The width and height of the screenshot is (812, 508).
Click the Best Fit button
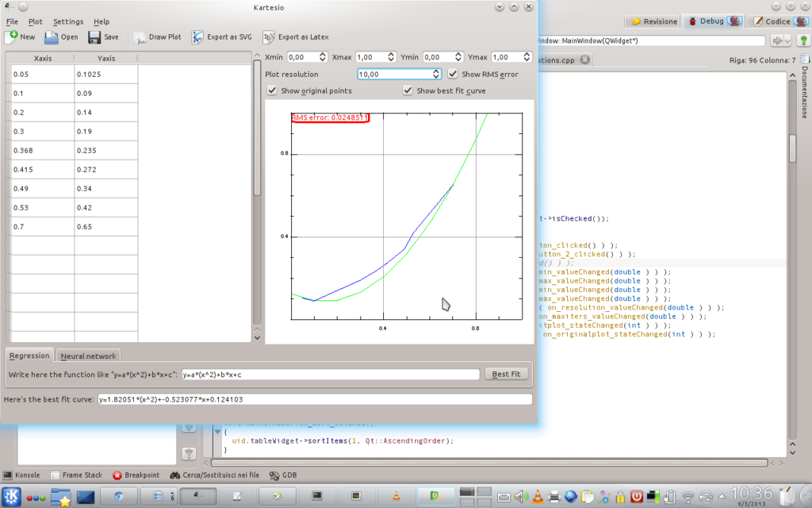(506, 374)
